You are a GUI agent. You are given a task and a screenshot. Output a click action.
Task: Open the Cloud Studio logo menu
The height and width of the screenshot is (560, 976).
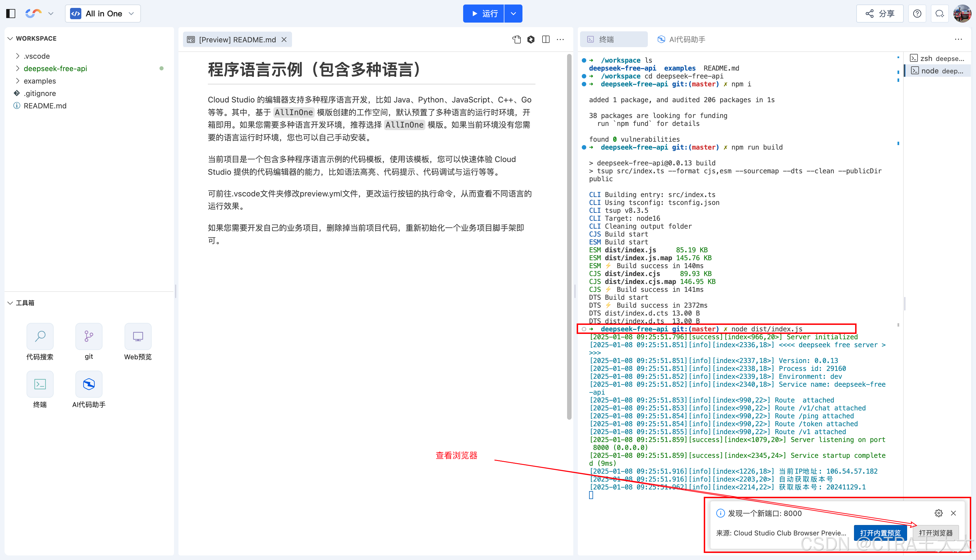tap(34, 14)
